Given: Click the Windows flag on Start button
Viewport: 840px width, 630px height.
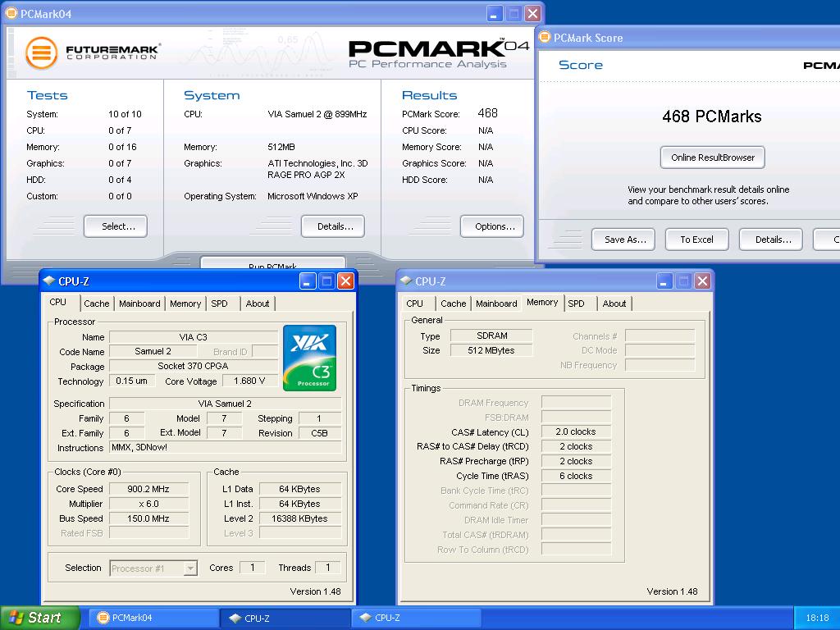Looking at the screenshot, I should coord(16,618).
